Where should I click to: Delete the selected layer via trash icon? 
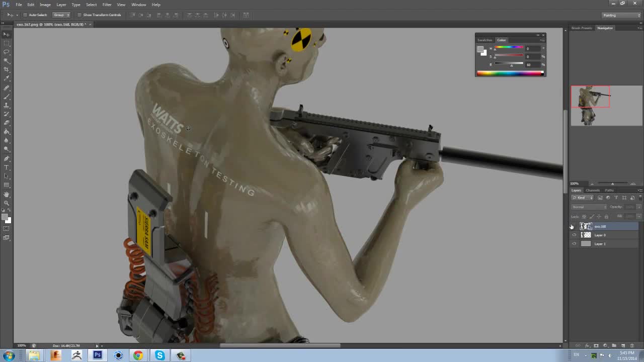632,345
